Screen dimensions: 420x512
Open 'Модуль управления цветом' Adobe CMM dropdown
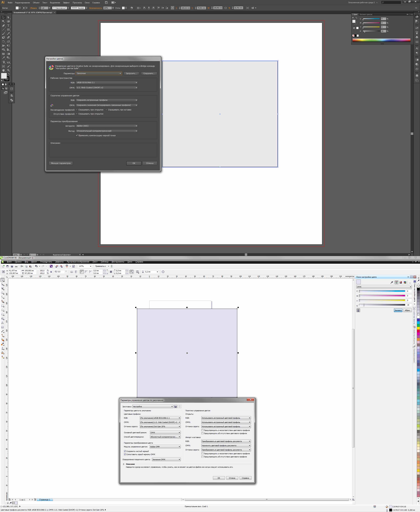pyautogui.click(x=165, y=447)
